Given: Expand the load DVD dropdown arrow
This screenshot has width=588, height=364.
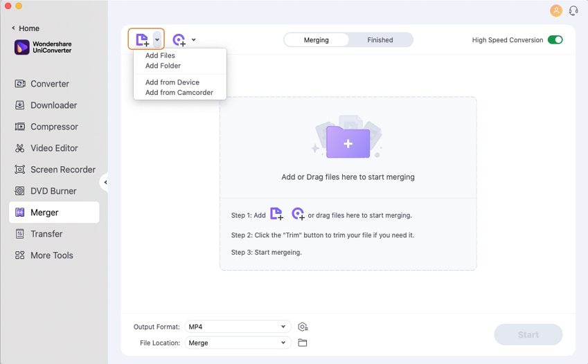Looking at the screenshot, I should (193, 39).
